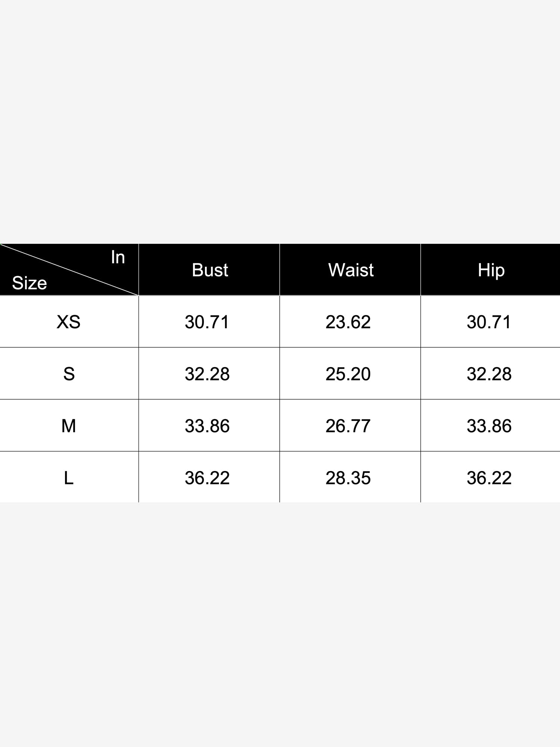The width and height of the screenshot is (560, 747).
Task: Select the L size row label
Action: (69, 478)
